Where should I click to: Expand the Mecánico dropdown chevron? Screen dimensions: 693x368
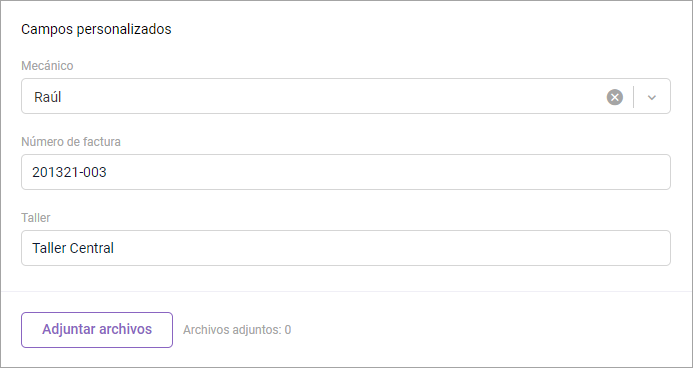pyautogui.click(x=651, y=97)
